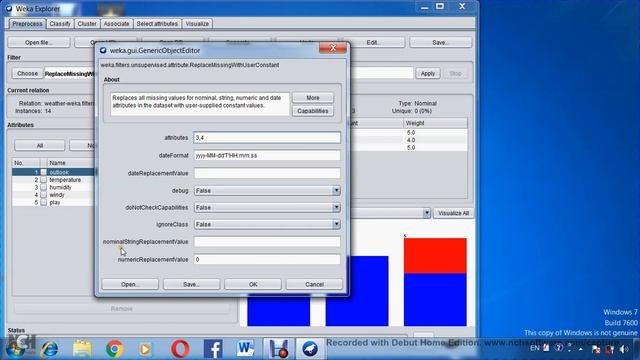The width and height of the screenshot is (640, 360).
Task: Open class dropdown beside Visualize All
Action: (x=426, y=213)
